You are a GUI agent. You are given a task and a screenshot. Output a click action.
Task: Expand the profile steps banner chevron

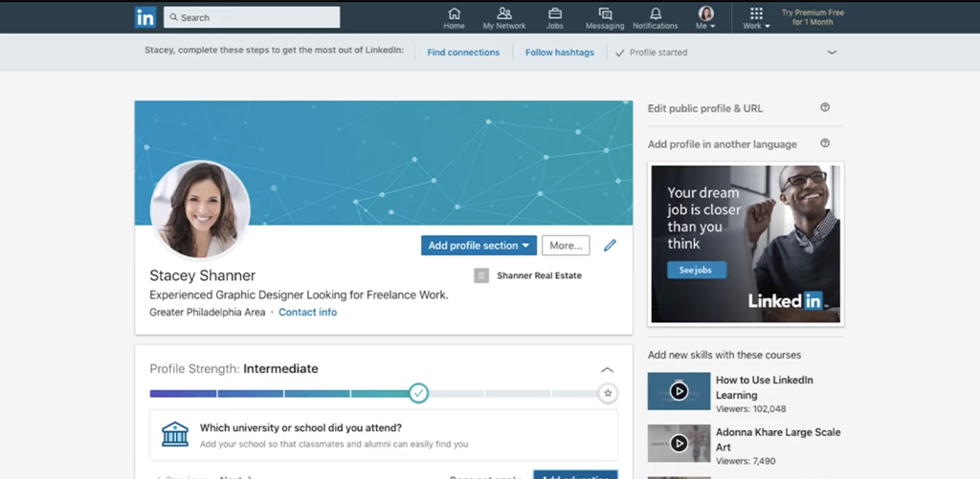point(832,53)
